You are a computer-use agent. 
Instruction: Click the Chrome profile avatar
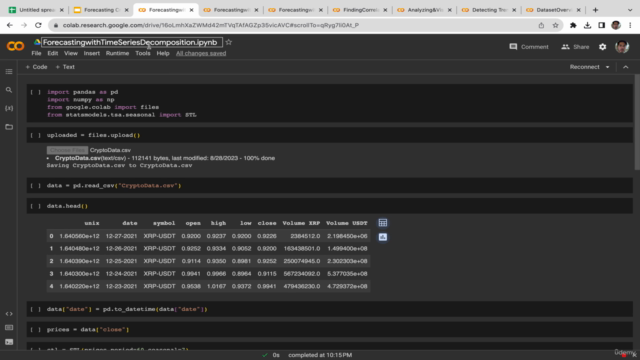616,25
